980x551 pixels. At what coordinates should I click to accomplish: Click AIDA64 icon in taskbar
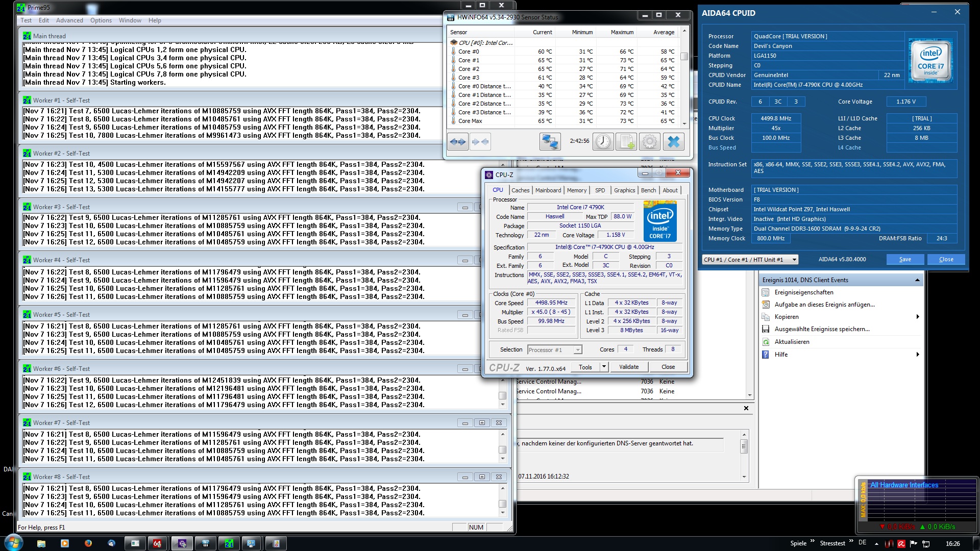157,543
